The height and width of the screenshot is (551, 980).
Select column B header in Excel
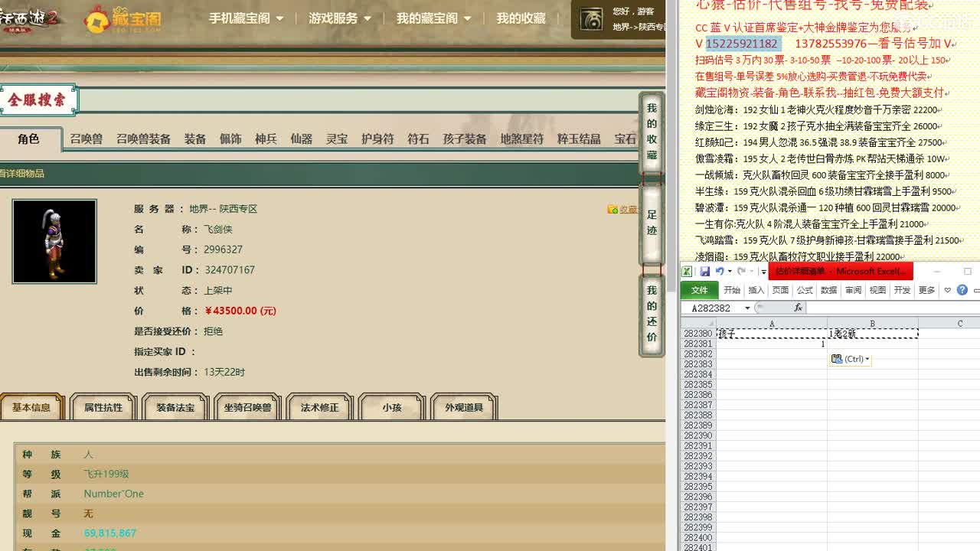pos(872,324)
